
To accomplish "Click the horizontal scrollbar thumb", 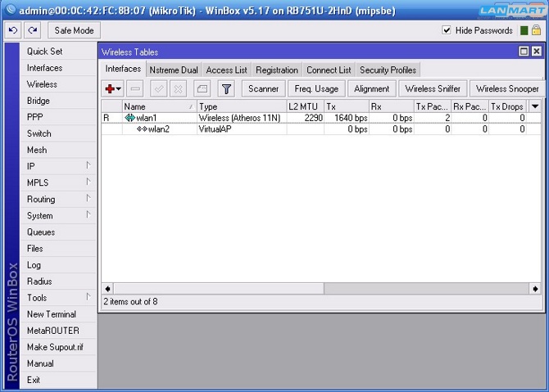I will 219,289.
